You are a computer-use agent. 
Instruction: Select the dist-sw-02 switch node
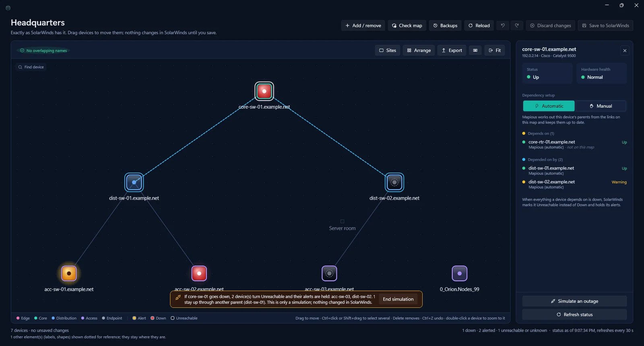394,182
